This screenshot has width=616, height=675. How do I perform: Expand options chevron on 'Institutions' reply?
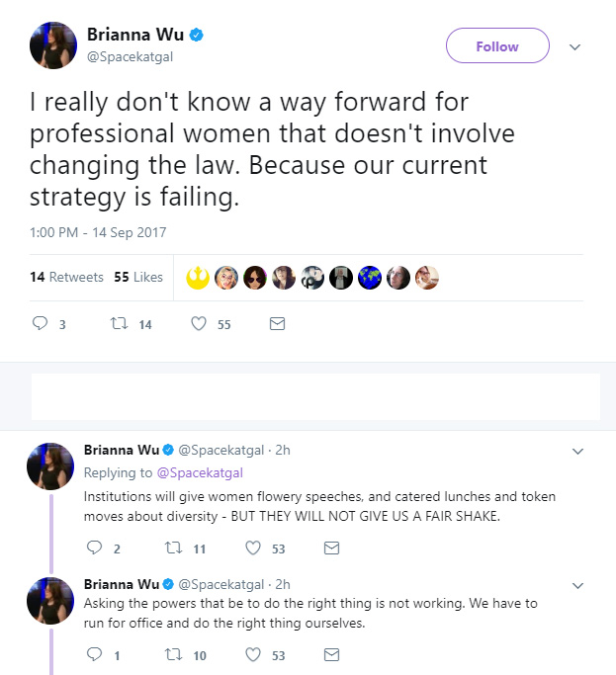(577, 451)
